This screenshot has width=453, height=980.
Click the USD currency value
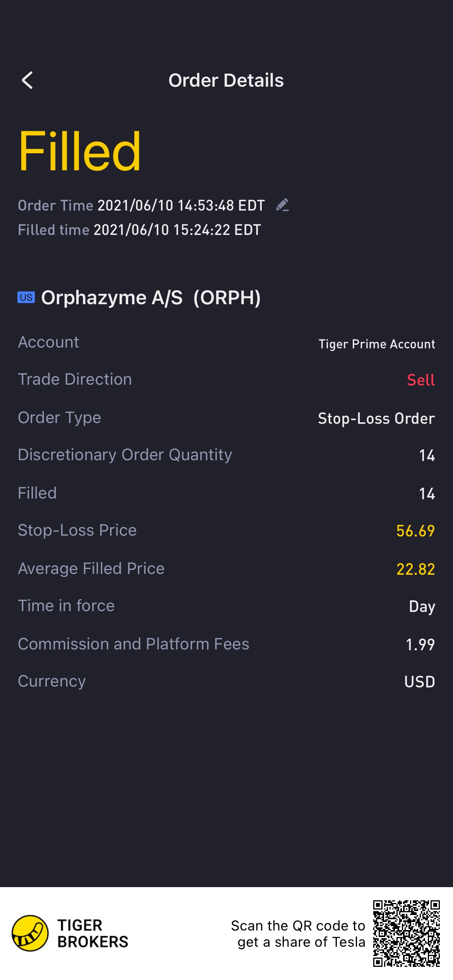[x=419, y=682]
